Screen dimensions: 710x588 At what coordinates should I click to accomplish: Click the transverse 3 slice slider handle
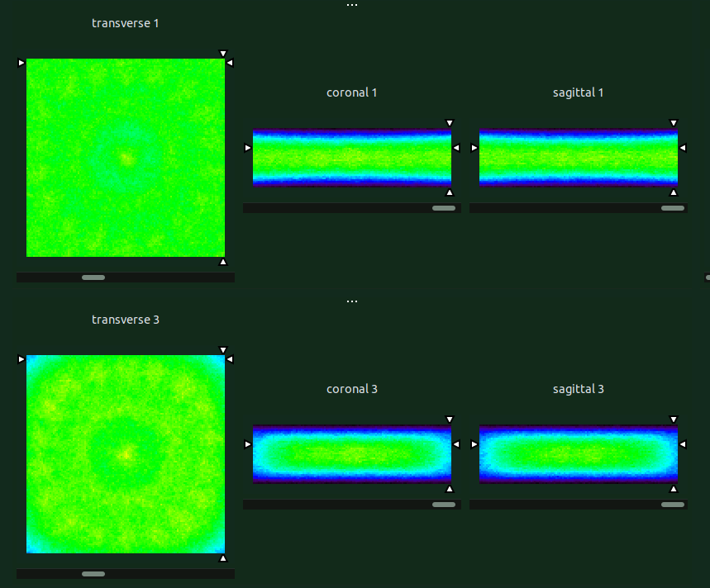(93, 574)
